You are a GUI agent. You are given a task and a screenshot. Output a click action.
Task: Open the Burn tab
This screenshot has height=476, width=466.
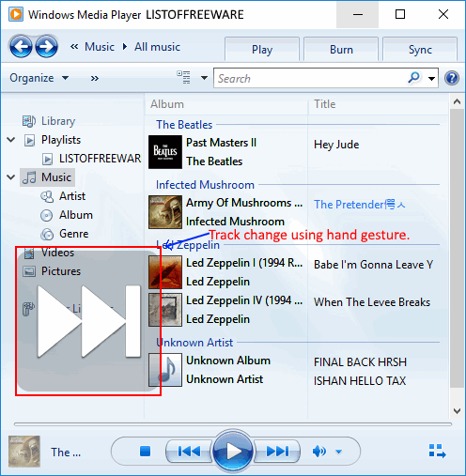(x=341, y=50)
